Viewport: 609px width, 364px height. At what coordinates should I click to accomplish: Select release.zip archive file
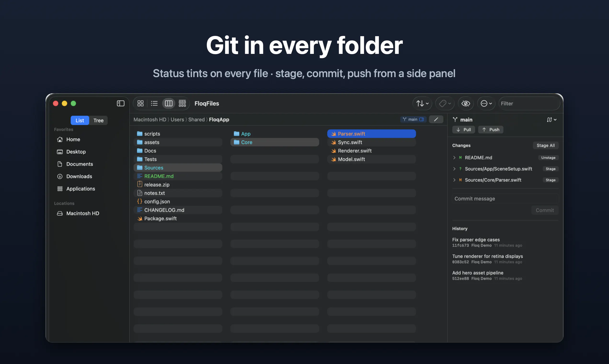178,184
